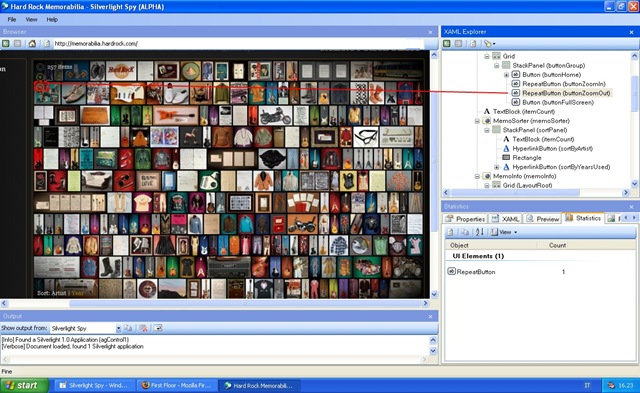Click the green back icon in XAML Explorer

(x=447, y=43)
